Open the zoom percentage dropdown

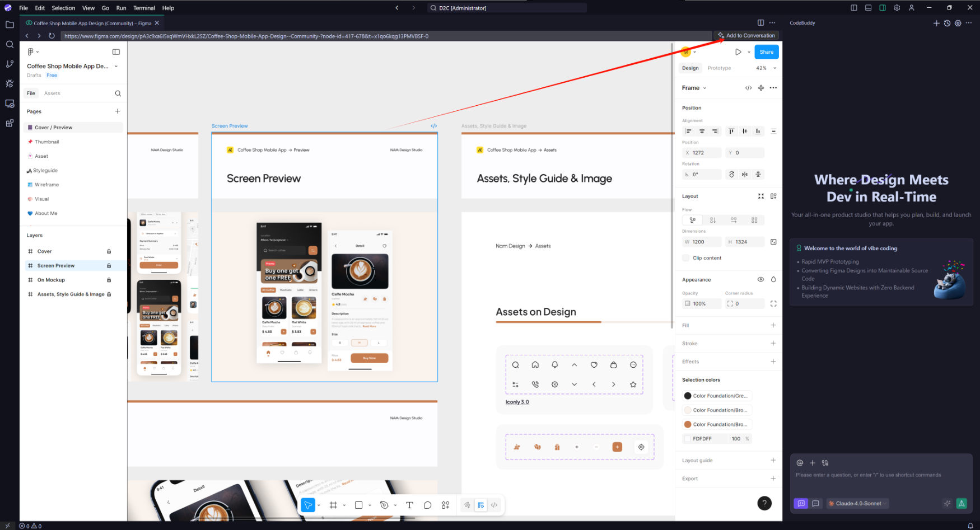pyautogui.click(x=766, y=68)
